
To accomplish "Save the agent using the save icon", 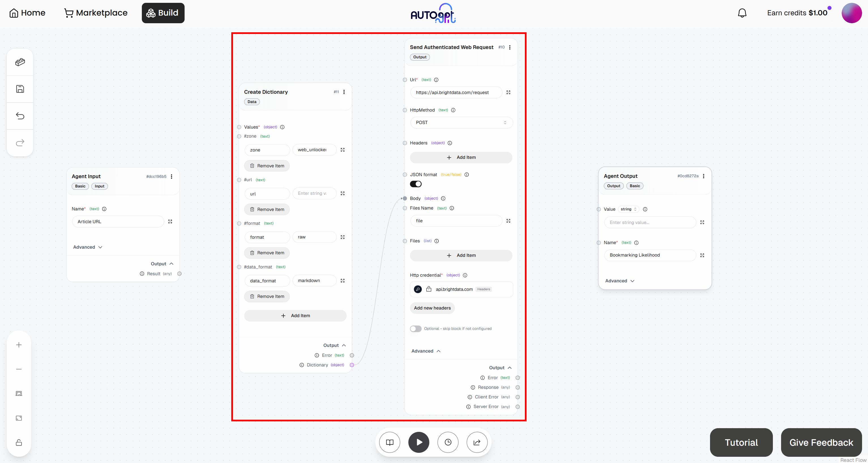I will pyautogui.click(x=20, y=89).
